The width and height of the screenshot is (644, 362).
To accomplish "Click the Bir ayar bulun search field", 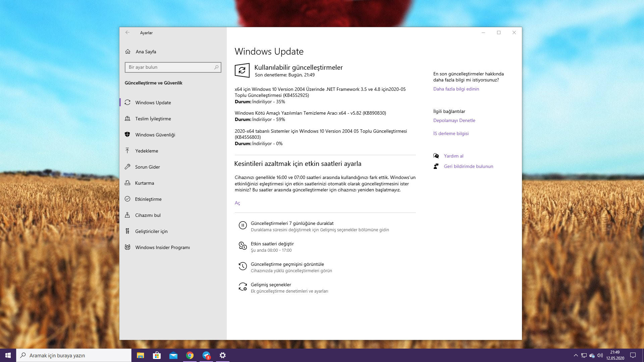I will 173,67.
